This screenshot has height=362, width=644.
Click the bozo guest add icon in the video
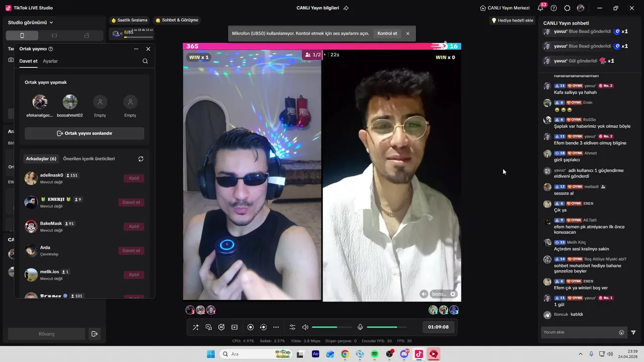tap(453, 294)
